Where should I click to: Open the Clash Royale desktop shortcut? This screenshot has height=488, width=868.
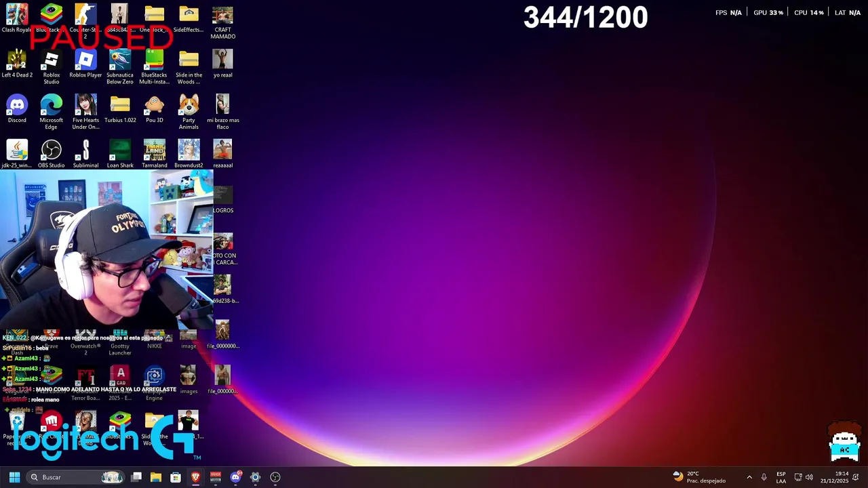17,19
